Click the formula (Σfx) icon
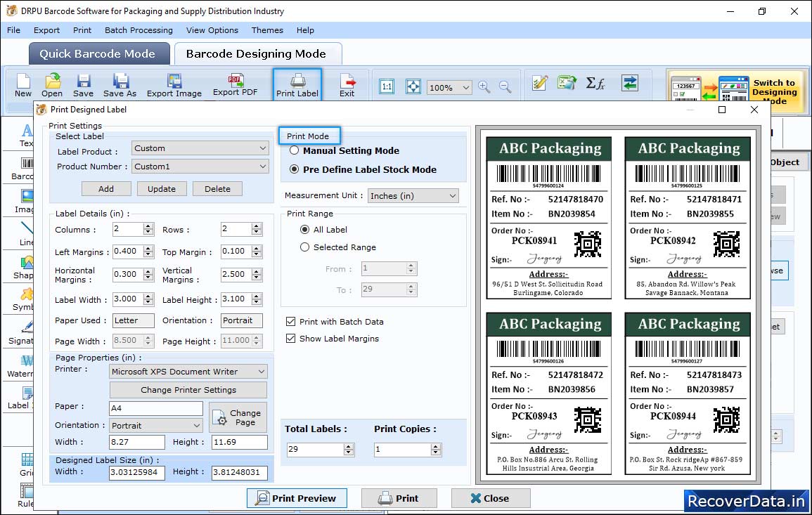Screen dimensions: 812x515 click(595, 83)
